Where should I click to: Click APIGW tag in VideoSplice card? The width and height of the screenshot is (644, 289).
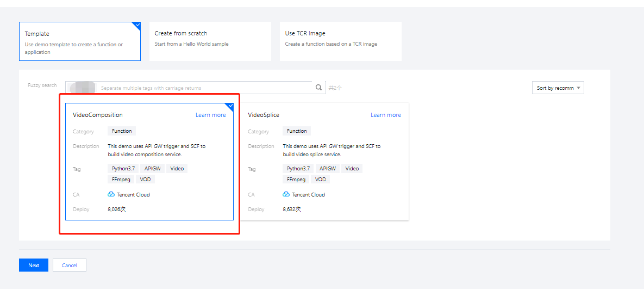tap(328, 169)
